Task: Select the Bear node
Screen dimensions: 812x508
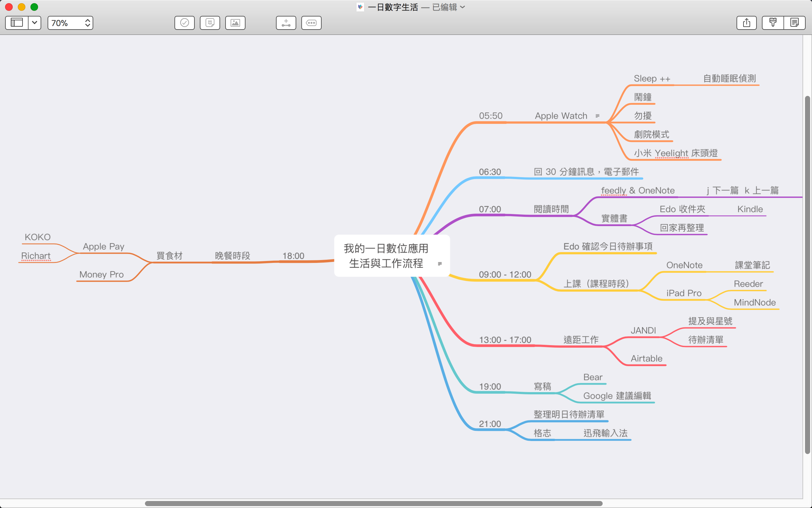Action: point(593,377)
